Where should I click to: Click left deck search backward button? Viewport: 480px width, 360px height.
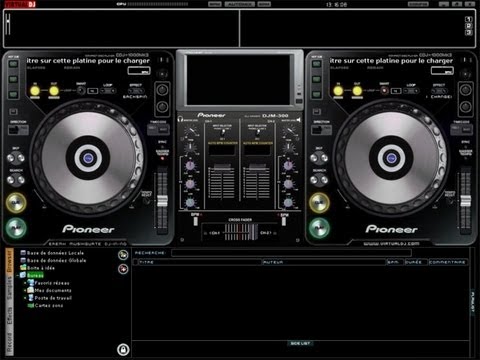(11, 180)
